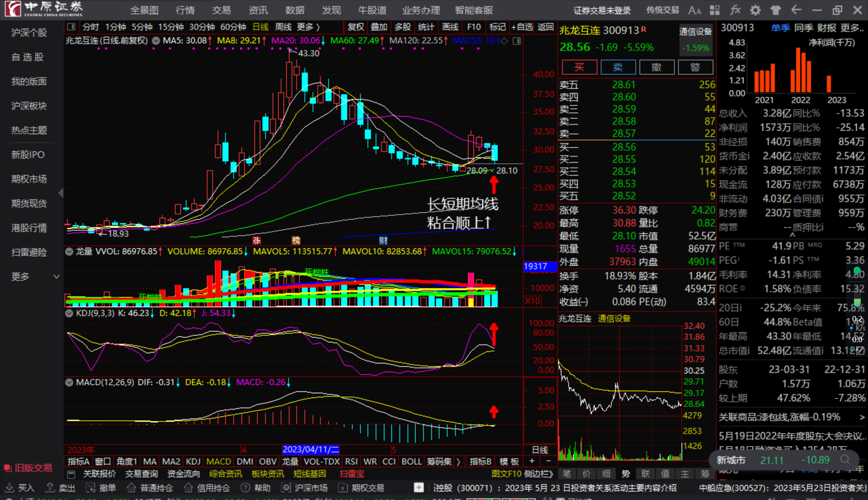Click the 财 marker on chart
This screenshot has width=868, height=500.
point(383,241)
